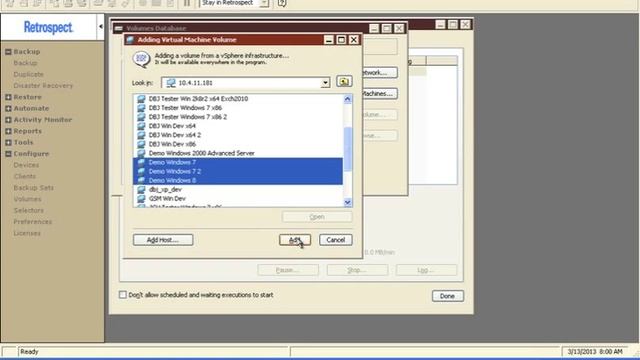Open Volumes in the sidebar
Screen dimensions: 640x360
click(27, 199)
